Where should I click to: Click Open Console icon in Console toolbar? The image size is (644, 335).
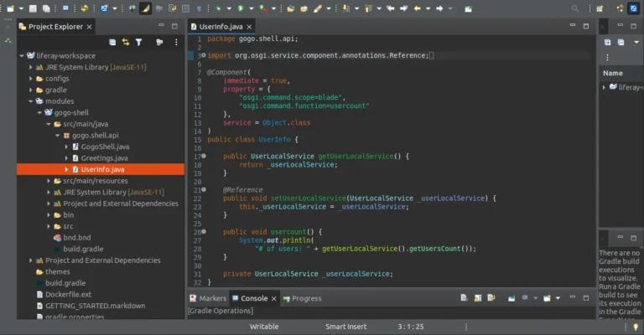coord(547,298)
